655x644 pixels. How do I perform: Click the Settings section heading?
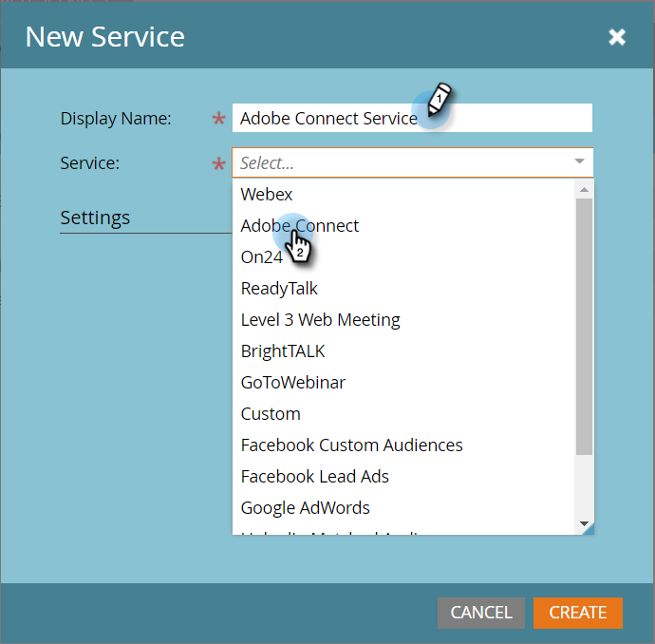tap(95, 218)
